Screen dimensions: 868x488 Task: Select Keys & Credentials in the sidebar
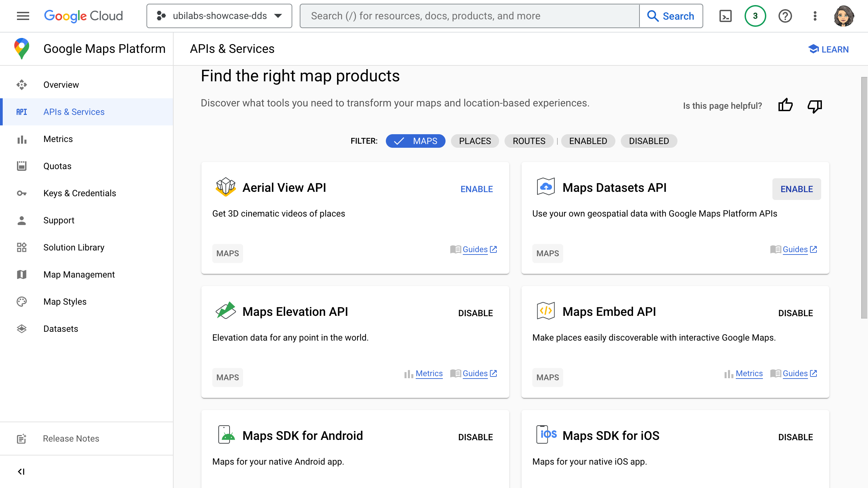tap(79, 193)
